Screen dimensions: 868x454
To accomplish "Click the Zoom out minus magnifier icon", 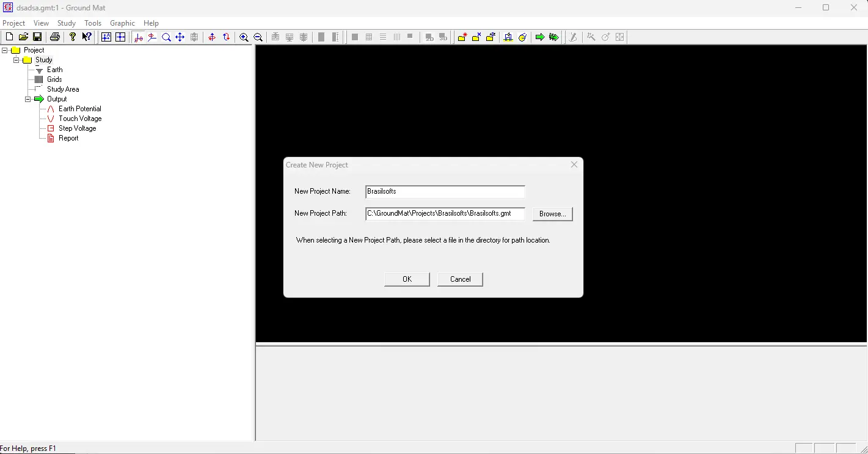I will point(258,37).
